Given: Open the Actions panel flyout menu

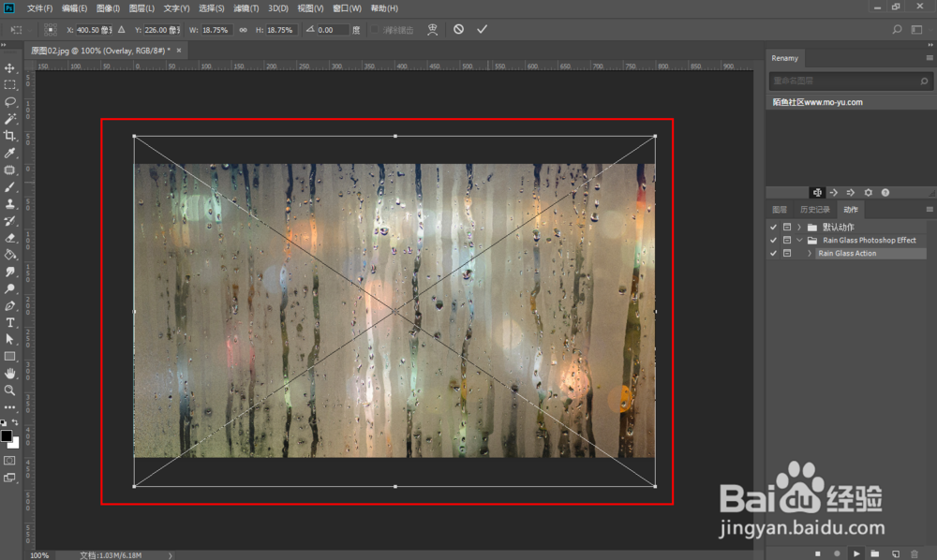Looking at the screenshot, I should pyautogui.click(x=930, y=210).
